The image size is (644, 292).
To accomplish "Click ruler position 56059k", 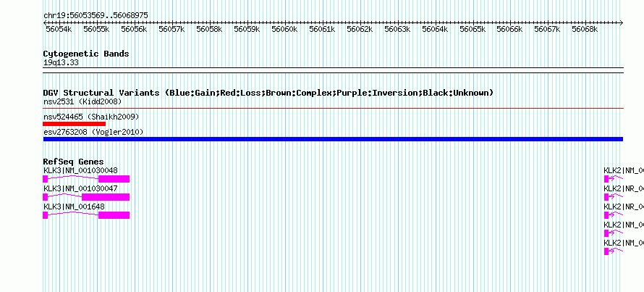I will pyautogui.click(x=247, y=30).
